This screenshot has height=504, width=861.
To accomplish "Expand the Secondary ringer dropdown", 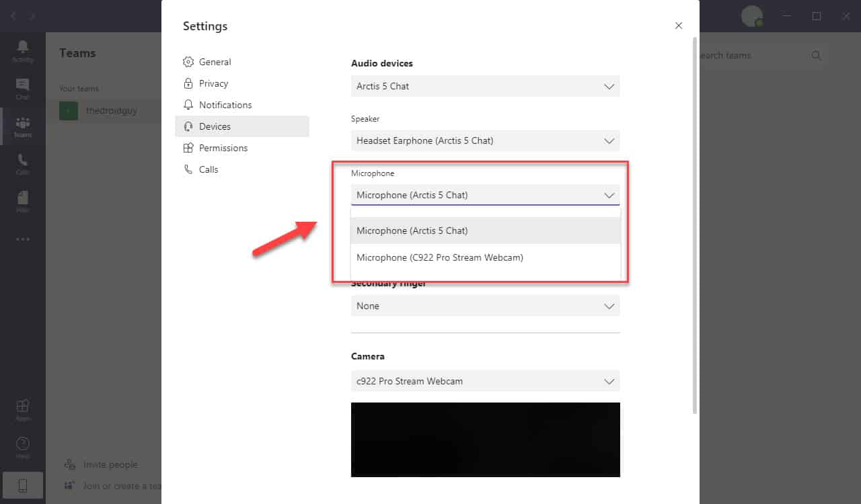I will point(485,306).
